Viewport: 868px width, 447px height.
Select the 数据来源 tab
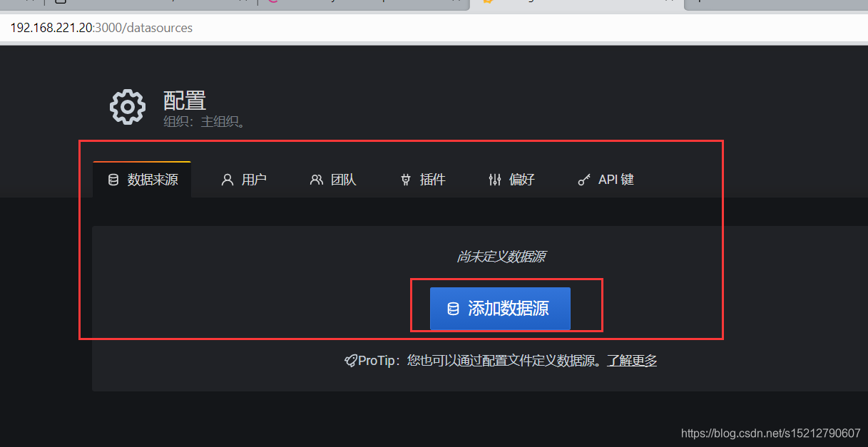point(142,180)
